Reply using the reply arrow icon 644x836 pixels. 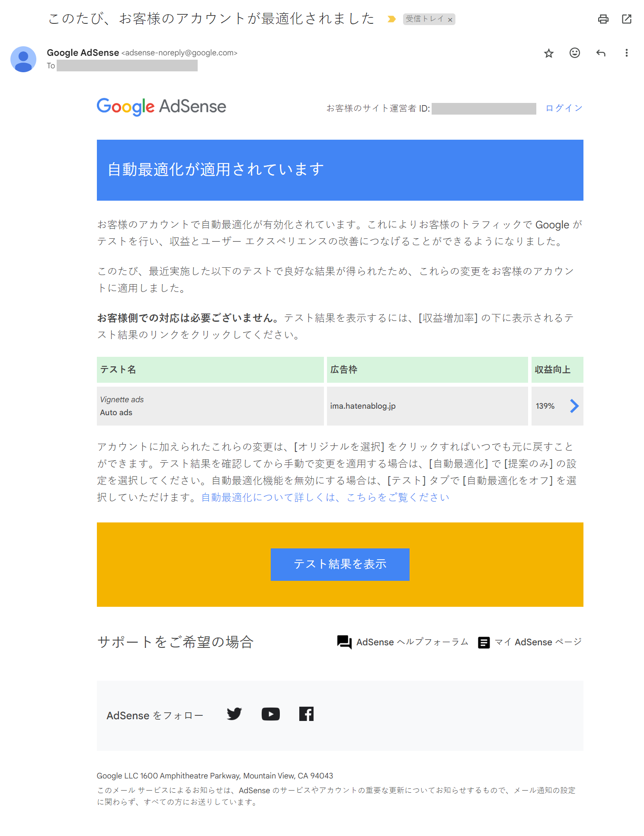click(600, 53)
